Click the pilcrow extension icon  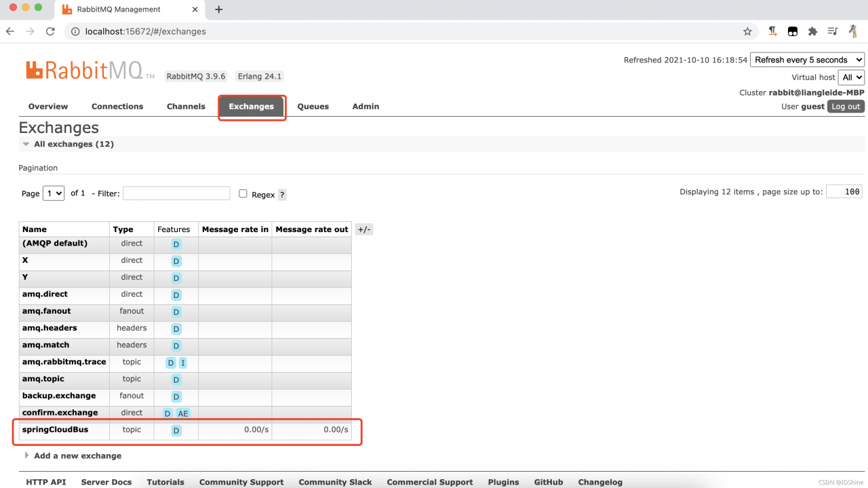(772, 31)
